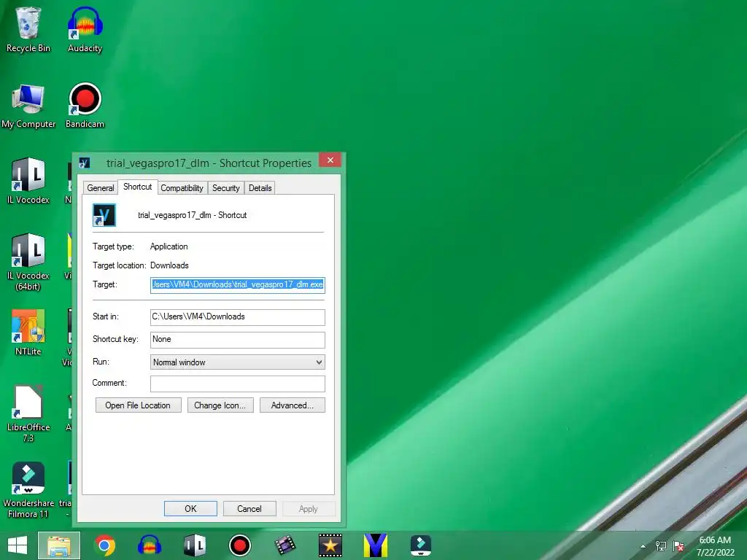Click the network status tray icon
The image size is (747, 560).
click(661, 546)
